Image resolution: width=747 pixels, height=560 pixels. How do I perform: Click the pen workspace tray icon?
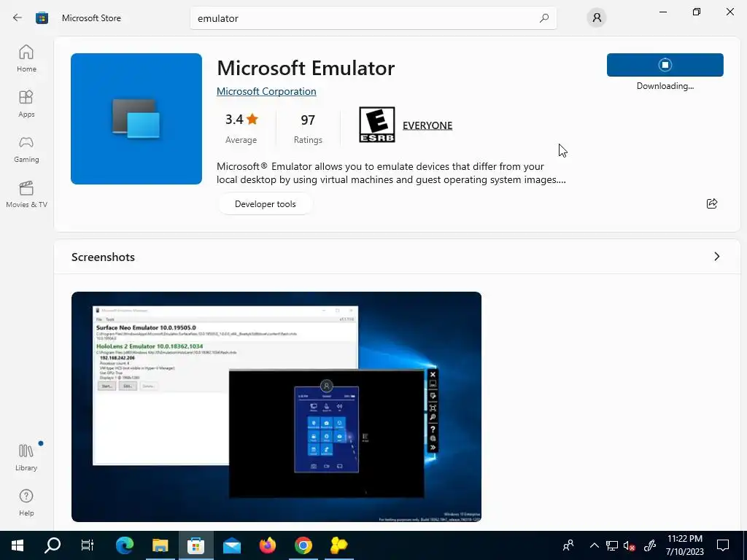(650, 545)
